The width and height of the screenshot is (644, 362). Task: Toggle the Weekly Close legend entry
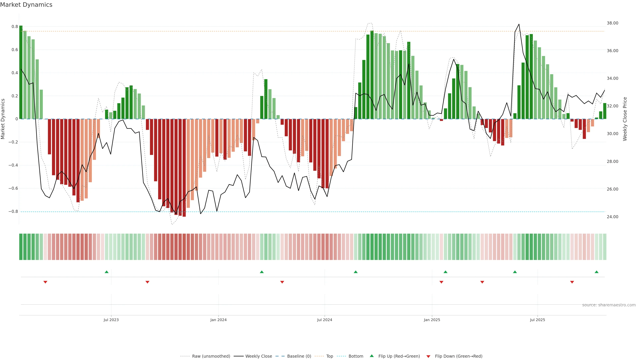pos(258,356)
